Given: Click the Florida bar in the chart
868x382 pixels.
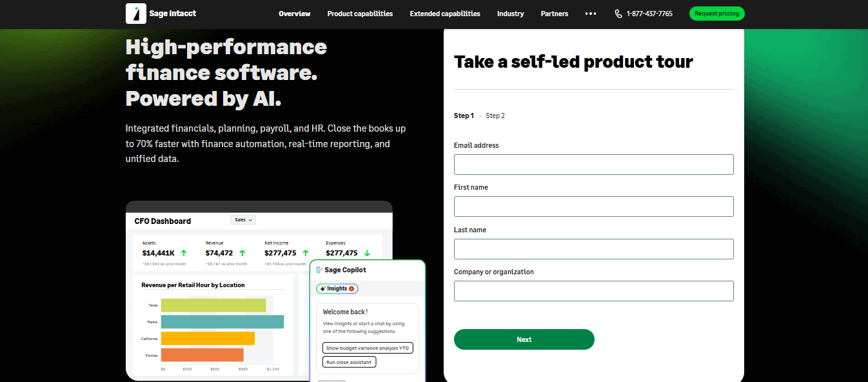Looking at the screenshot, I should click(202, 355).
